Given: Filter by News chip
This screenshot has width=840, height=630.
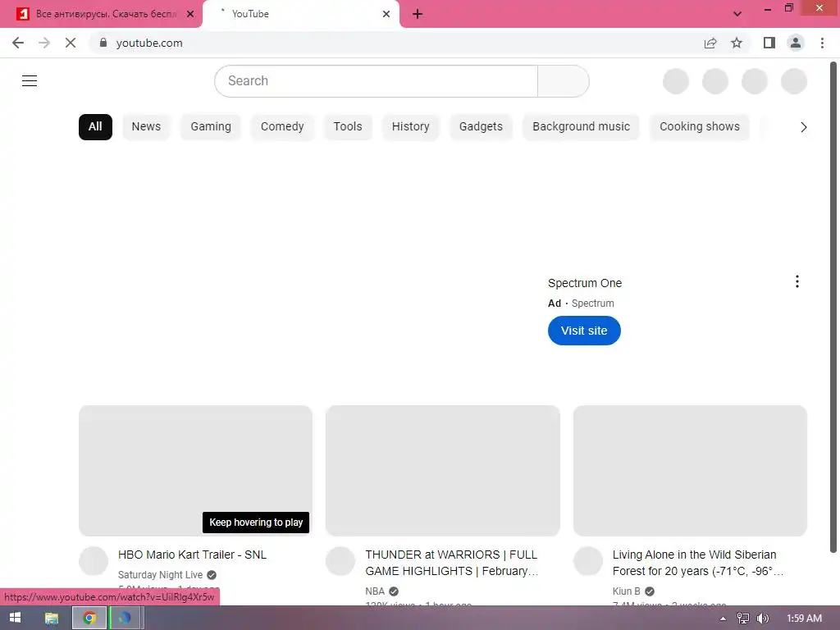Looking at the screenshot, I should click(146, 127).
